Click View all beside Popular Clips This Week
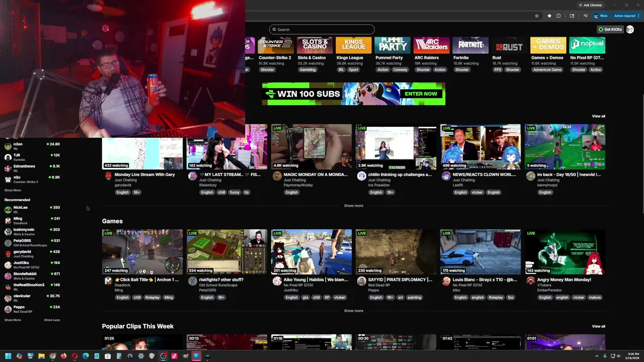The image size is (644, 362). 598,326
